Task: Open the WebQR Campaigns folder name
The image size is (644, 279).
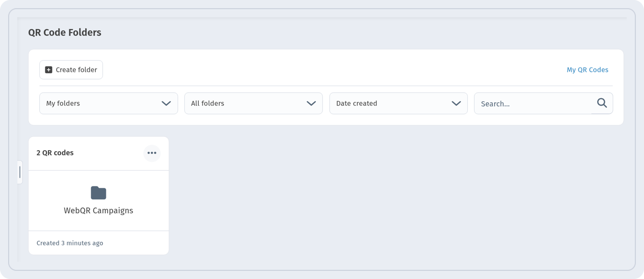Action: 98,210
